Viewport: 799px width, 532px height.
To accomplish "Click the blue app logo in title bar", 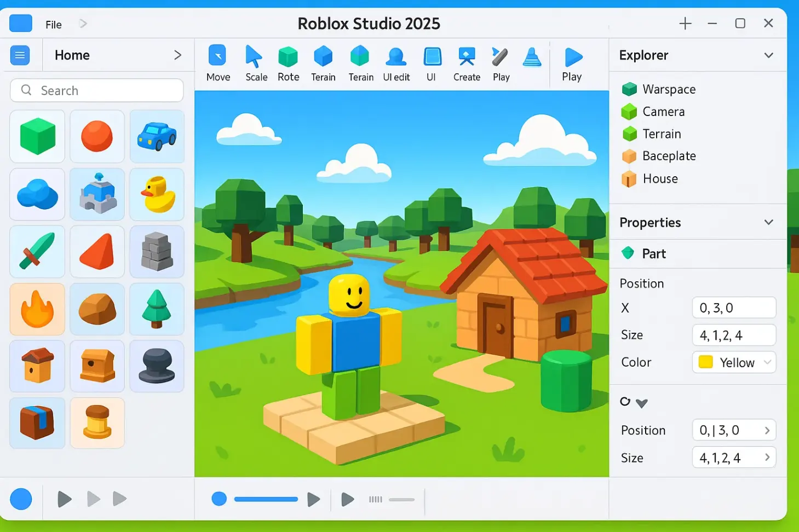I will (x=21, y=24).
